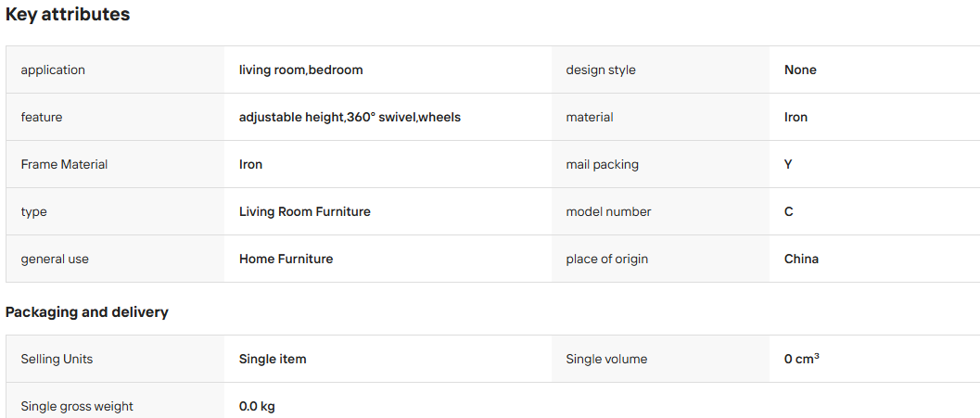The height and width of the screenshot is (418, 980).
Task: Select the Living Room Furniture value
Action: [x=304, y=212]
